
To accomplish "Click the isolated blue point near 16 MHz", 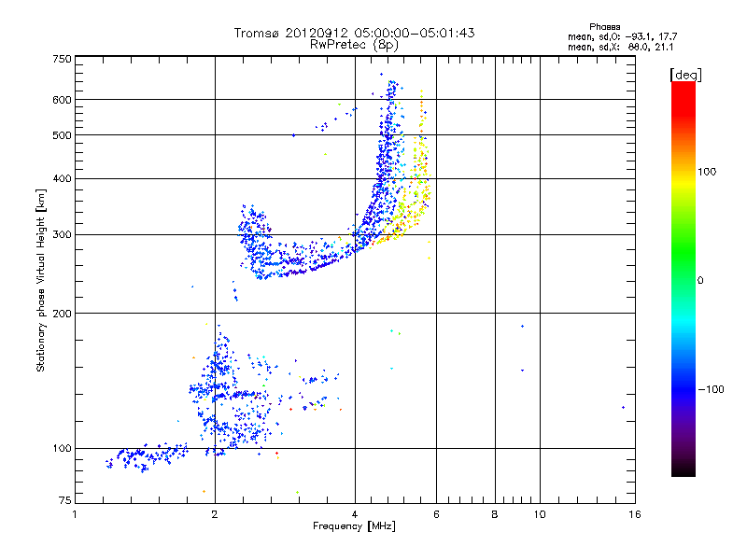I will [x=623, y=408].
